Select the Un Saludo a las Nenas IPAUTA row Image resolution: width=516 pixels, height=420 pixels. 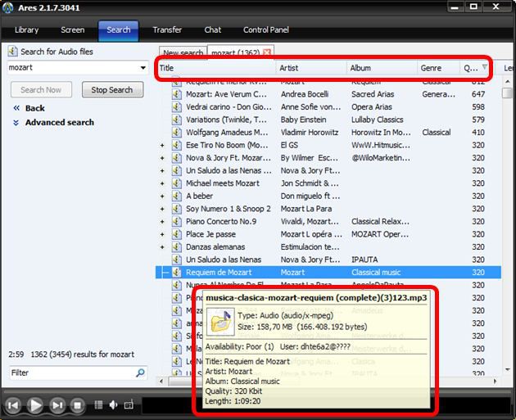[328, 260]
